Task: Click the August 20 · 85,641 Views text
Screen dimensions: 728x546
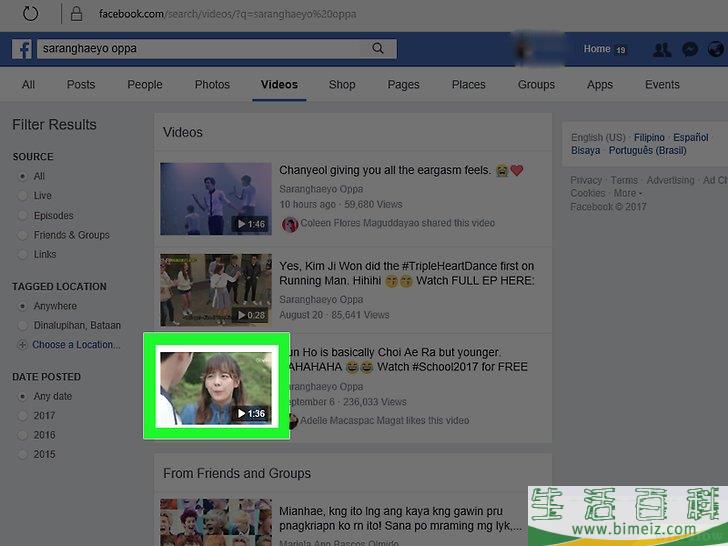Action: click(x=334, y=315)
